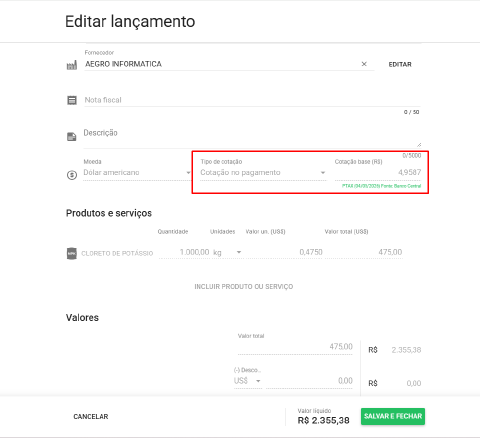
Task: Focus the Nota fiscal input field
Action: tap(252, 100)
